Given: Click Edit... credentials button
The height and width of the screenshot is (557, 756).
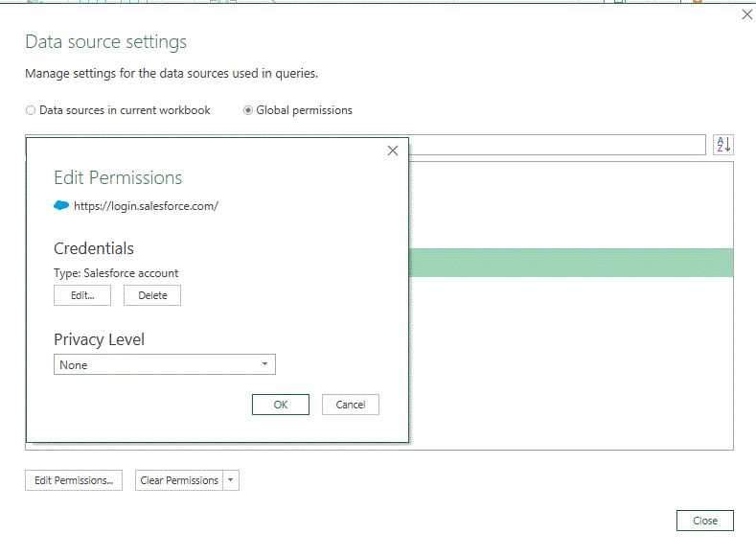Looking at the screenshot, I should point(82,295).
